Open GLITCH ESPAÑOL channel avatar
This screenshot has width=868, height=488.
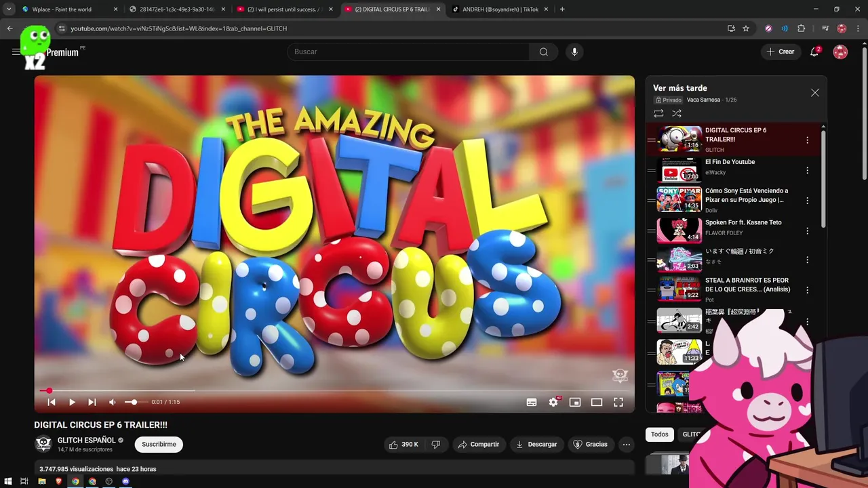click(x=43, y=445)
